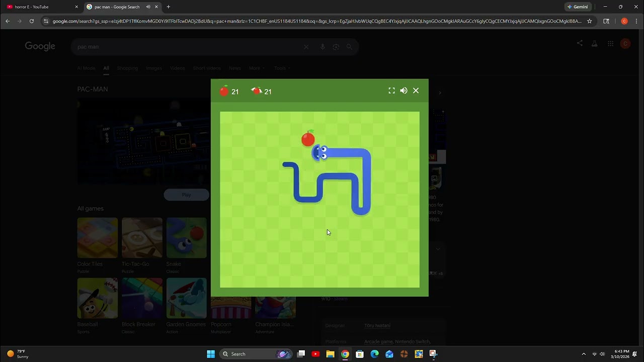Open the Block Breaker game thumbnail
The image size is (644, 362).
tap(142, 298)
